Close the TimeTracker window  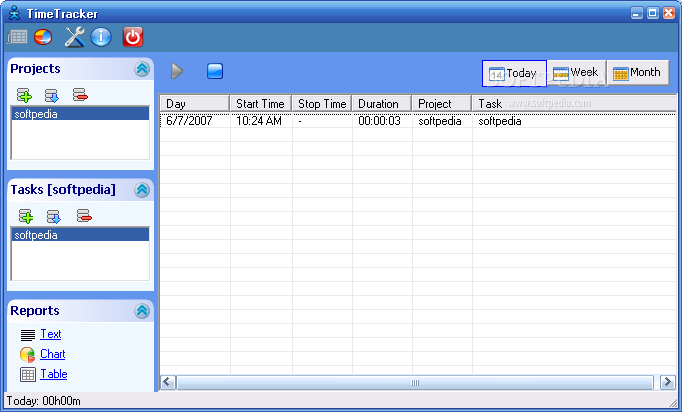point(669,13)
